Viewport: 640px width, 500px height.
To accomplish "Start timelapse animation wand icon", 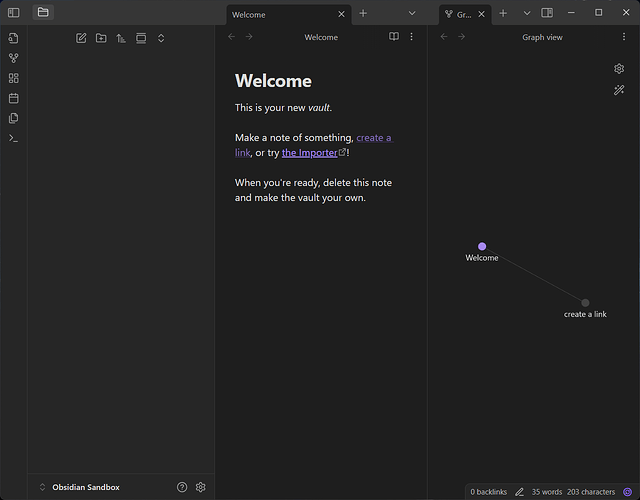I will 619,90.
